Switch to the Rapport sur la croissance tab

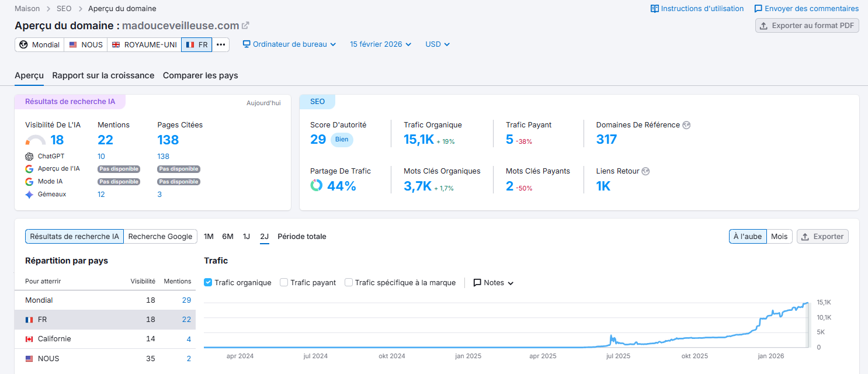(103, 75)
